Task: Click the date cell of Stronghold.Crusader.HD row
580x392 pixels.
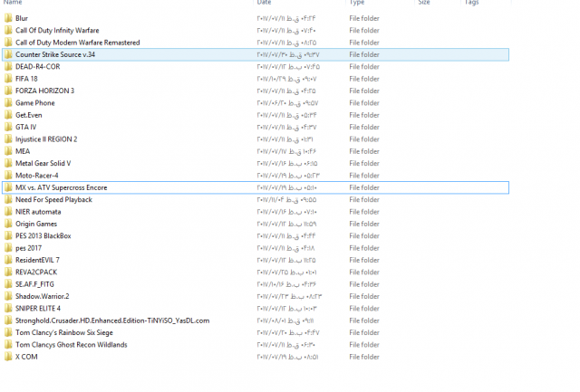Action: click(285, 320)
